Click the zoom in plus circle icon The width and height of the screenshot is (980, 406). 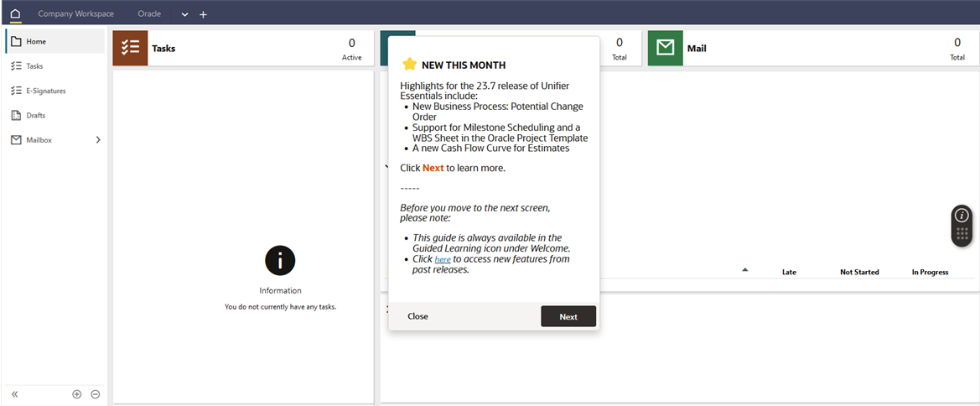click(77, 394)
